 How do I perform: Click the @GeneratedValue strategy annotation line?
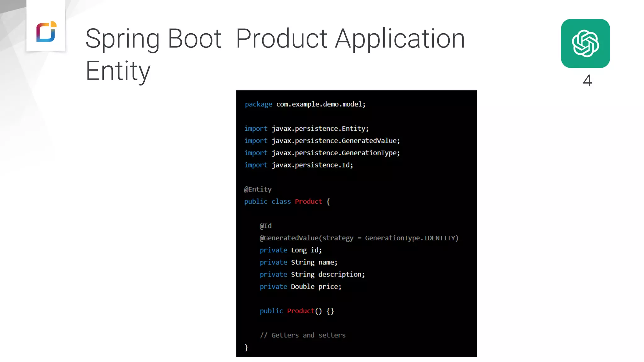click(359, 238)
